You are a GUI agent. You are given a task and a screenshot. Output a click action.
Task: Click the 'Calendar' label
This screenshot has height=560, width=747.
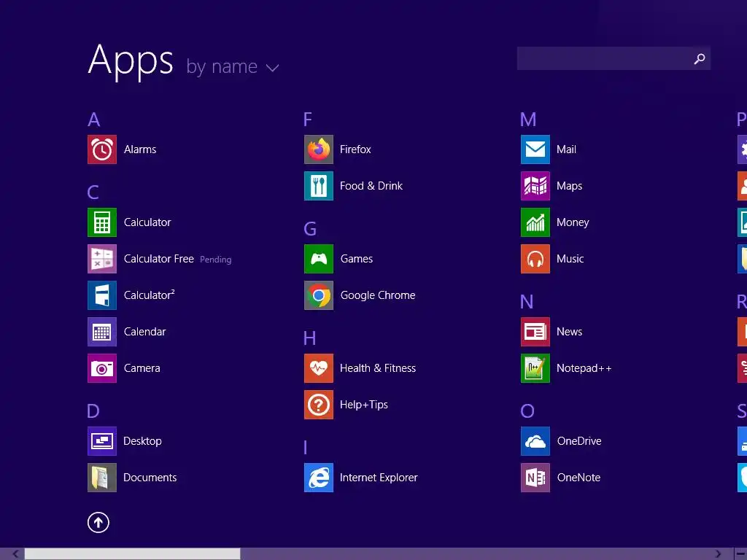(145, 332)
